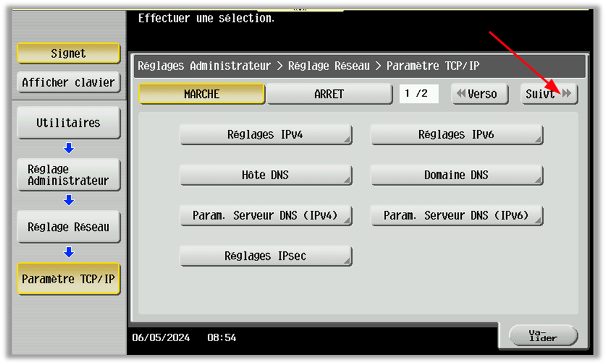
Task: Click the 1 /2 page indicator
Action: pos(419,94)
